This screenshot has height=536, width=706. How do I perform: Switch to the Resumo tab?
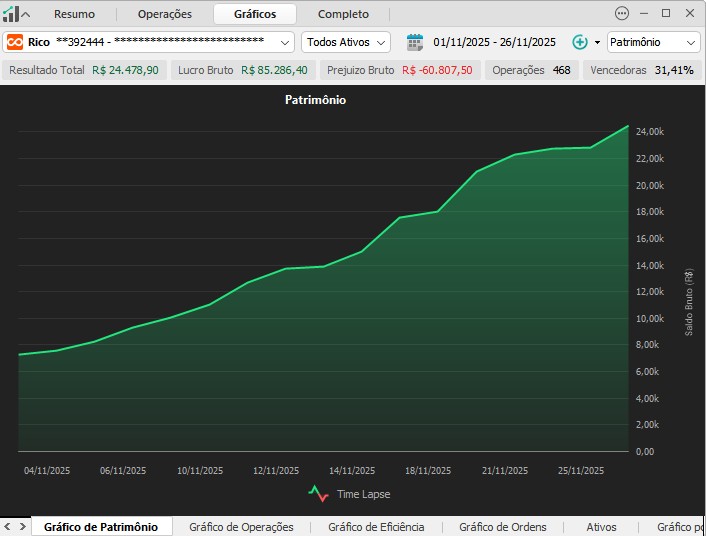coord(74,14)
